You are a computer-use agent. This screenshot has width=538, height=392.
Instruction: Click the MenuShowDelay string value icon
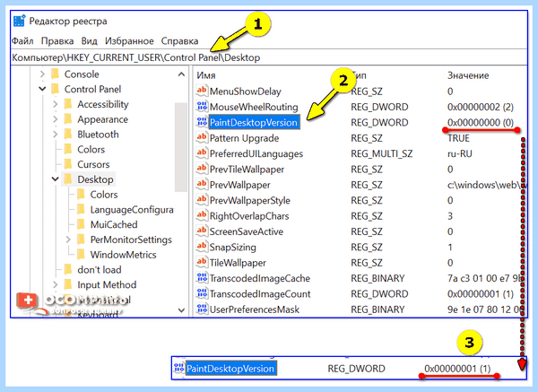click(x=202, y=91)
